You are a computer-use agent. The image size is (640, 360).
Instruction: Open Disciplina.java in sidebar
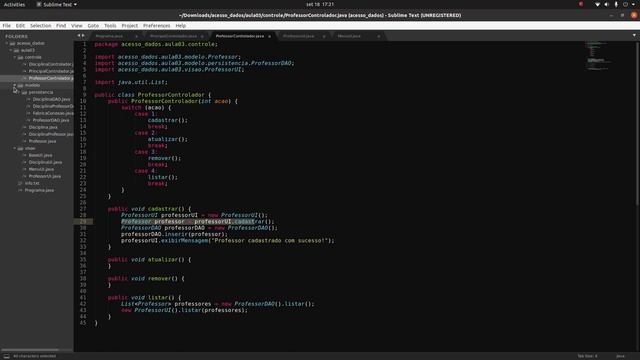pyautogui.click(x=43, y=127)
